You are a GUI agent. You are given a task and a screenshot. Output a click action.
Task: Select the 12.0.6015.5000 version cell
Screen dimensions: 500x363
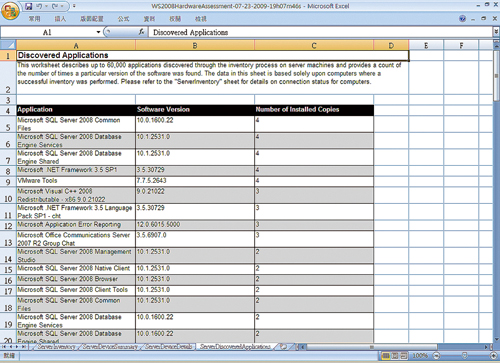195,225
